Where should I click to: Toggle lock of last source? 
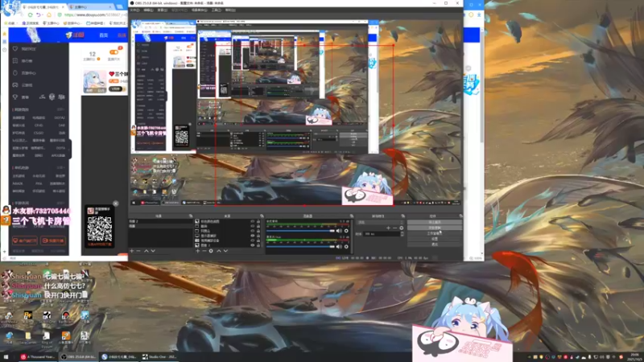(x=258, y=245)
